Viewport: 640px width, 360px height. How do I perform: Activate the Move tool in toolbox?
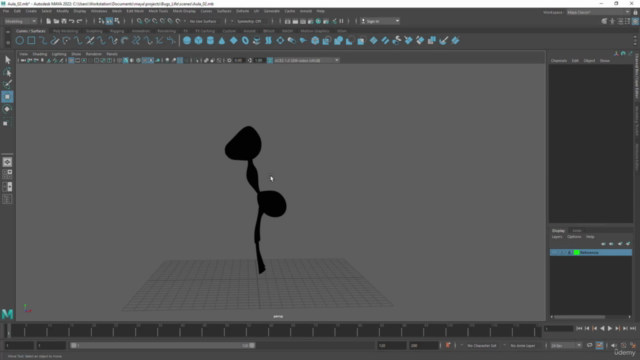[7, 97]
